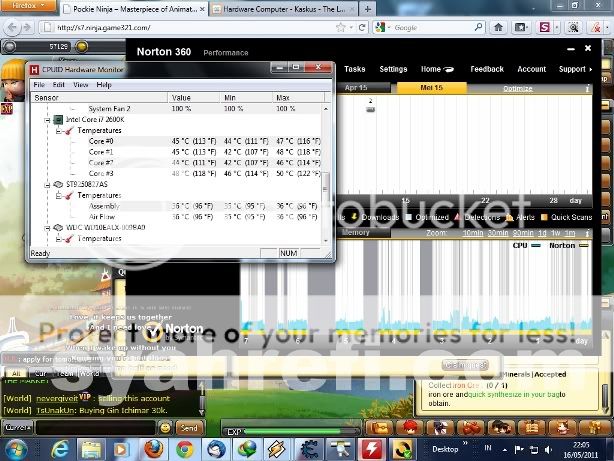Open View menu in Hardware Monitor

pos(81,85)
